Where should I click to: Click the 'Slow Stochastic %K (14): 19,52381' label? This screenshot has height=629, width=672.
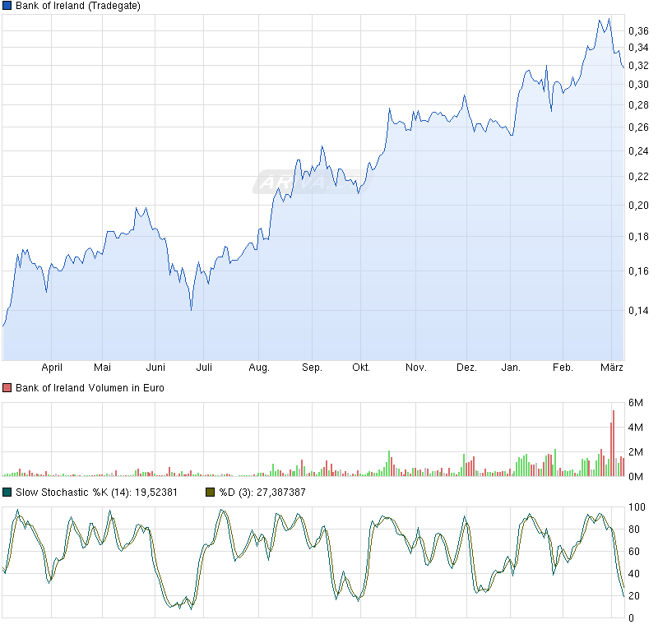[x=96, y=493]
